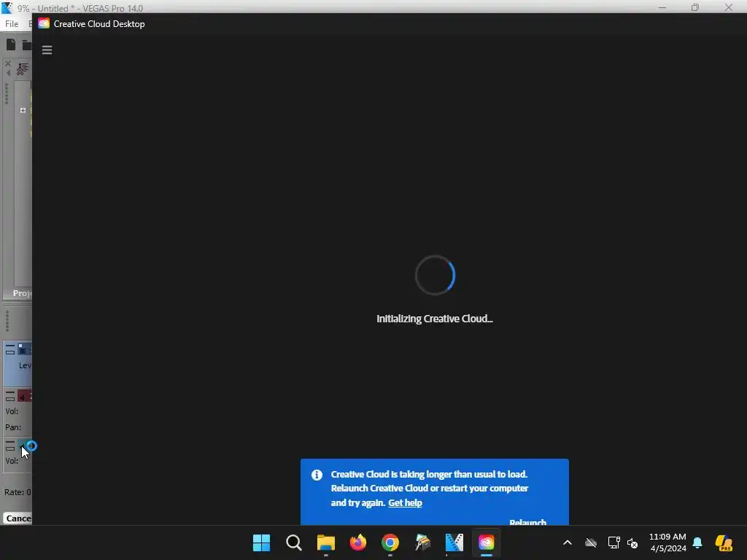Image resolution: width=747 pixels, height=560 pixels.
Task: Open the Windows Start menu
Action: (261, 542)
